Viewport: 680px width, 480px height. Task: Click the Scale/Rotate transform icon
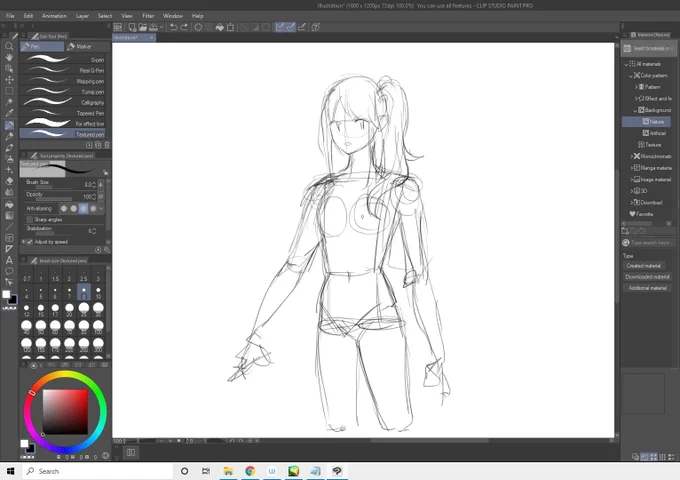coord(231,27)
